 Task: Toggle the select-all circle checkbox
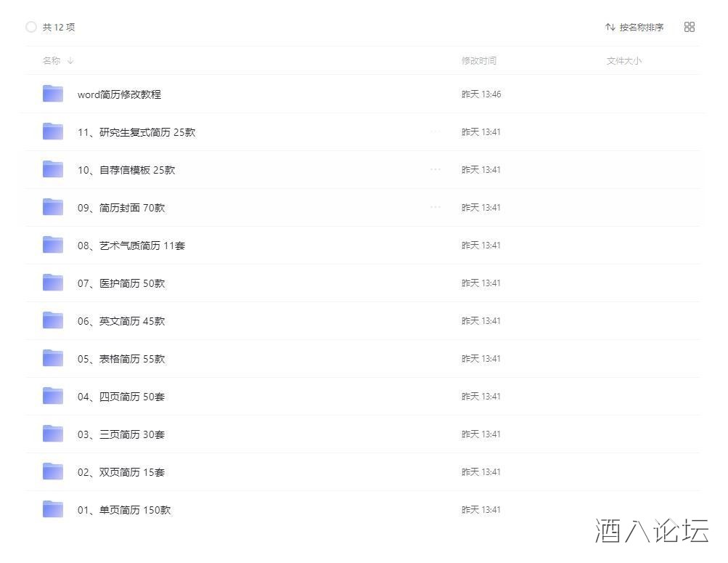[30, 27]
